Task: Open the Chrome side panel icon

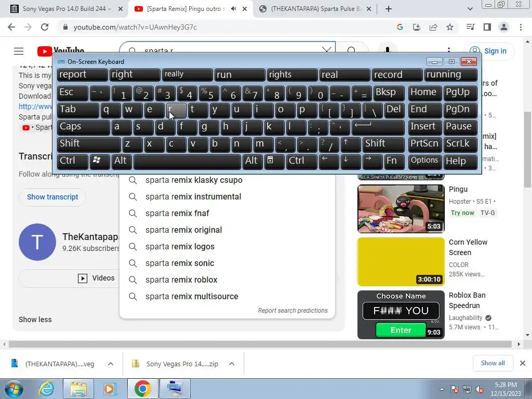Action: tap(487, 27)
